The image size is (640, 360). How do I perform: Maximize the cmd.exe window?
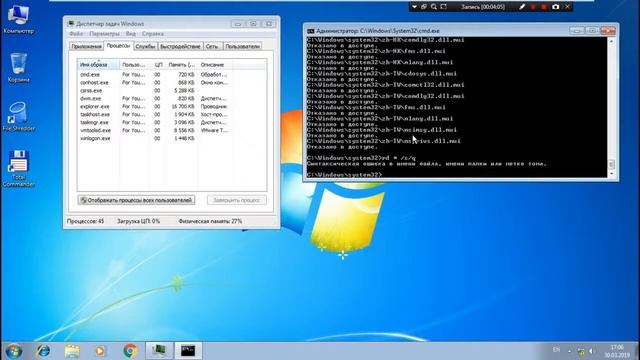pyautogui.click(x=592, y=31)
